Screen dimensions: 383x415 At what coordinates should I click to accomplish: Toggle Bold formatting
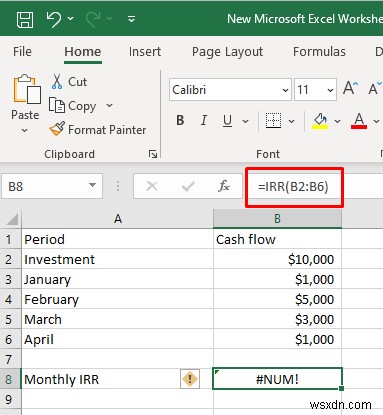coord(180,120)
